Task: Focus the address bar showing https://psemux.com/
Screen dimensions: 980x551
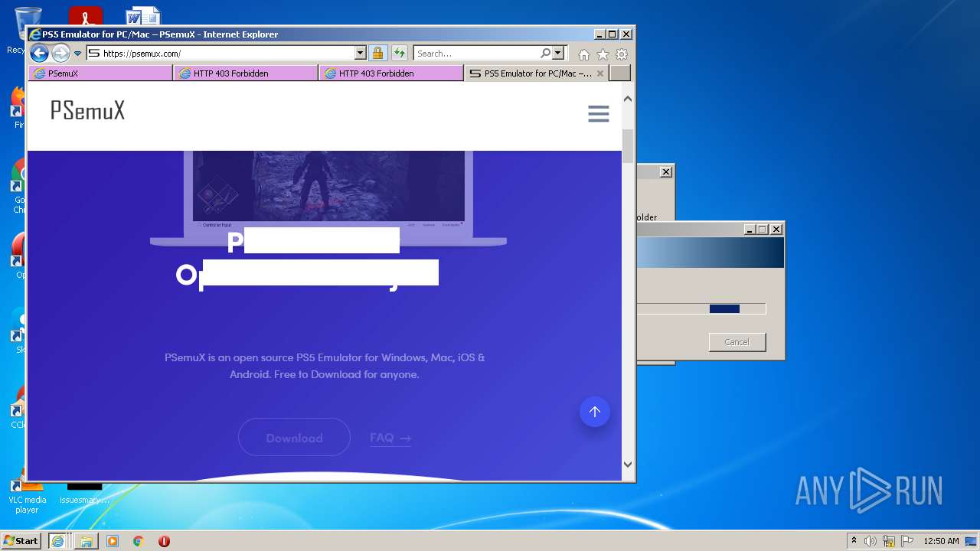Action: pos(220,54)
